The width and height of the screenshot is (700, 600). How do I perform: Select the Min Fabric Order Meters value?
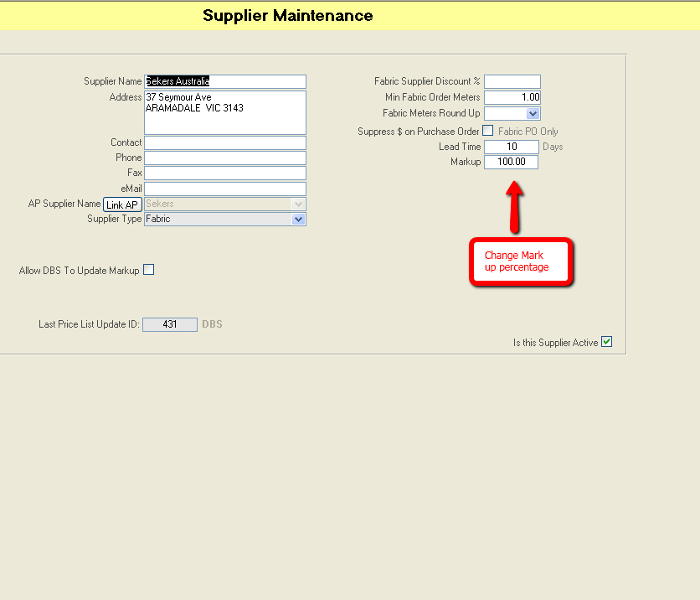(x=512, y=97)
